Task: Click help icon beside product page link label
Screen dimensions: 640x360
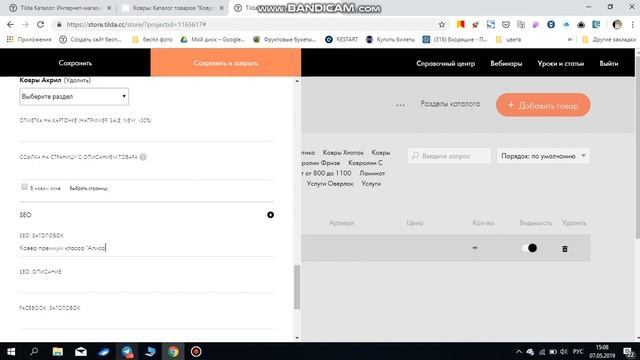Action: (143, 157)
